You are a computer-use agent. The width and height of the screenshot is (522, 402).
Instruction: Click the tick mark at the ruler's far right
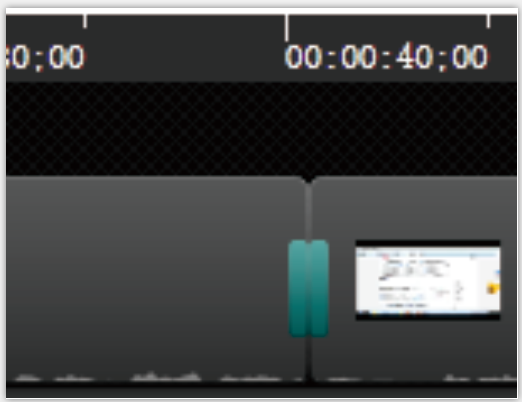488,21
